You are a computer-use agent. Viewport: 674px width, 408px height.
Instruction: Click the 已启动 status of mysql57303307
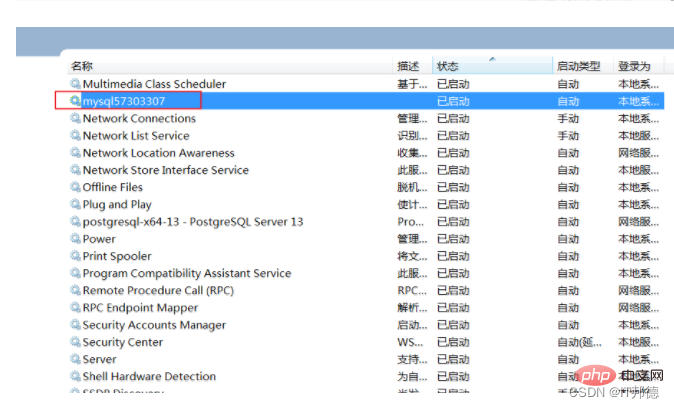tap(453, 101)
